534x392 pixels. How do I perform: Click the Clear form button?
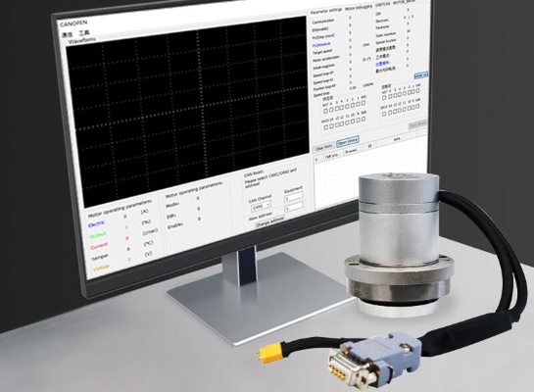tap(323, 147)
